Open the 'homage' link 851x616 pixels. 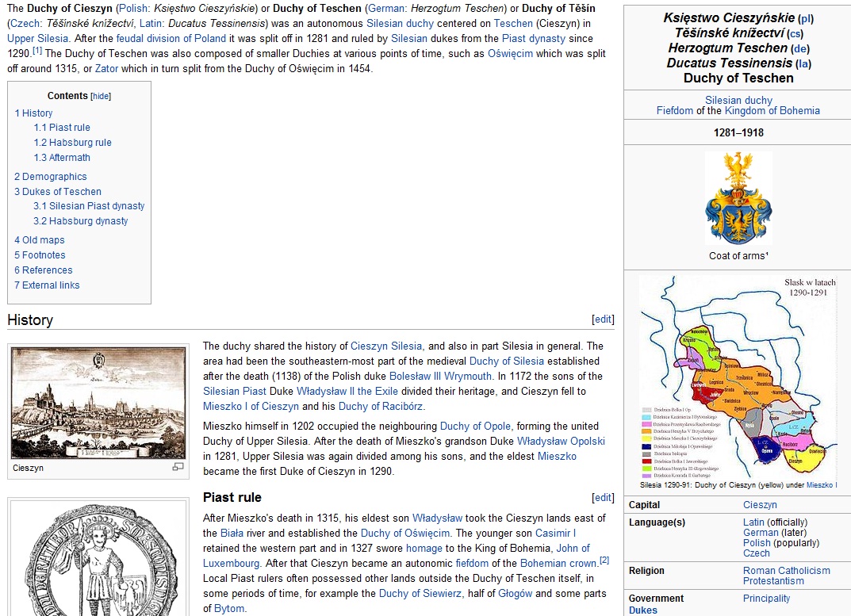point(424,549)
